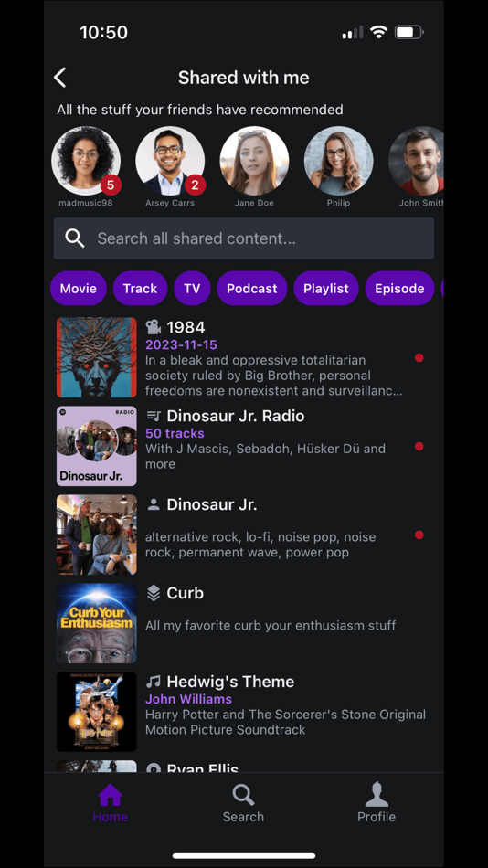Screen dimensions: 488x868
Task: Tap the John Williams artist link
Action: click(x=188, y=699)
